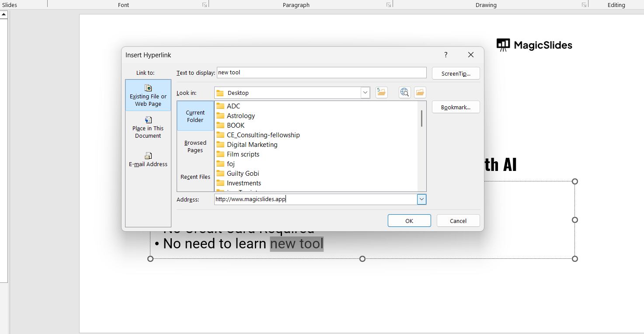Click in the Text to display field
Screen dimensions: 644x334
[322, 73]
